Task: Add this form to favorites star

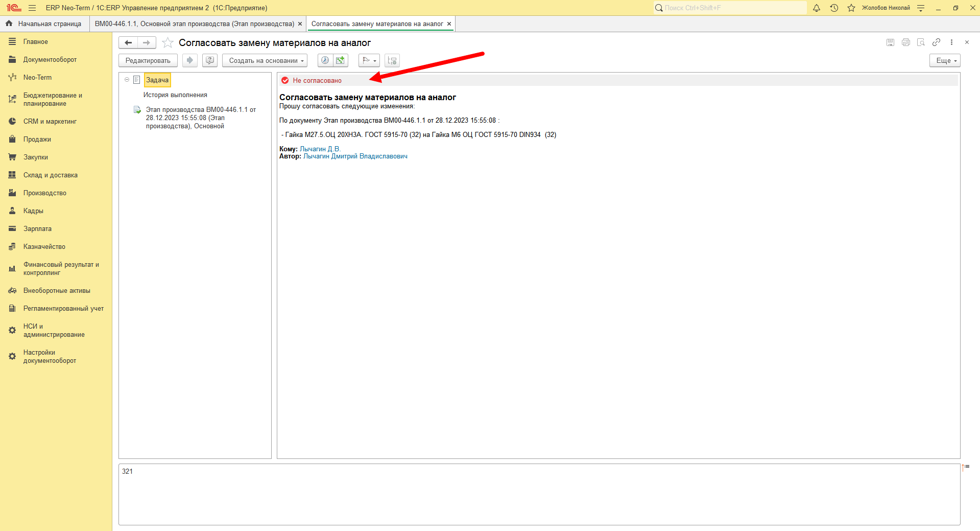Action: pyautogui.click(x=168, y=43)
